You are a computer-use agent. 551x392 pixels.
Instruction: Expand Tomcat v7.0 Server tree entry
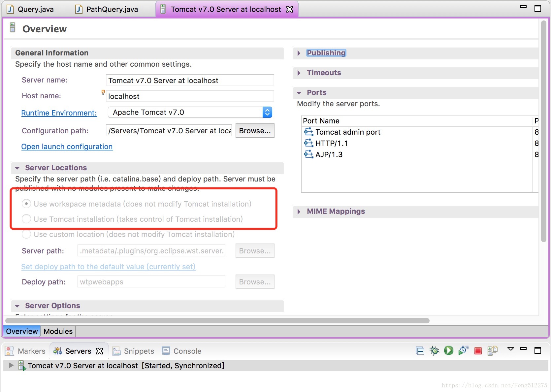11,365
